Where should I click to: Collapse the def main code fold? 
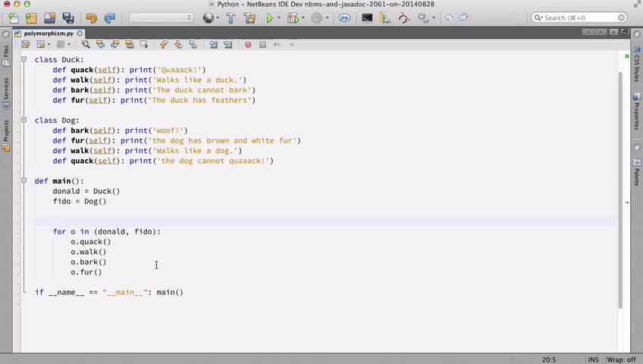click(x=24, y=180)
